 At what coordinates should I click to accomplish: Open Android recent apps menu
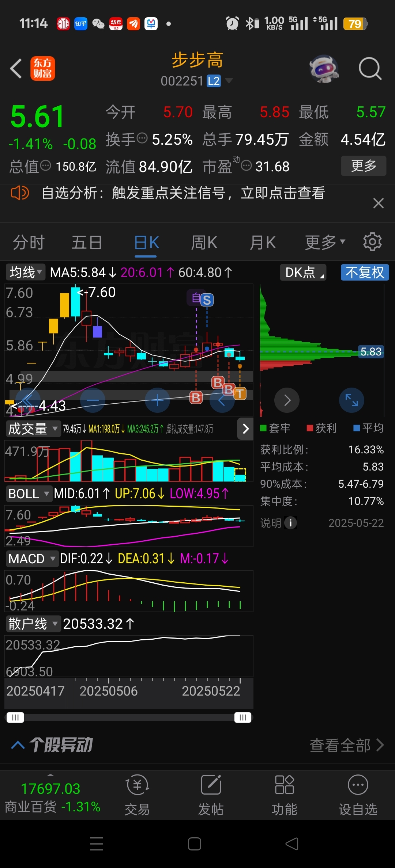click(x=97, y=844)
